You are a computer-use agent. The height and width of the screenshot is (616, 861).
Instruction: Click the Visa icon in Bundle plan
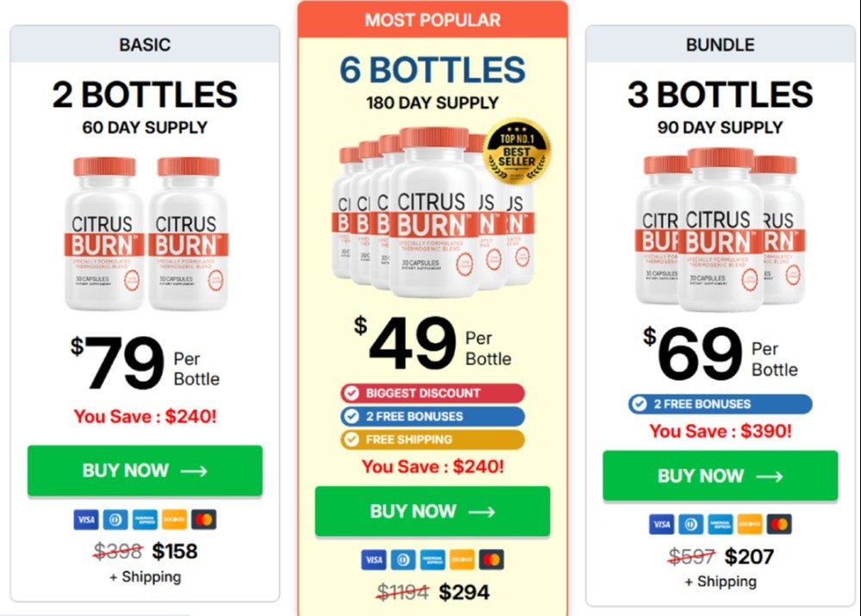[x=661, y=524]
